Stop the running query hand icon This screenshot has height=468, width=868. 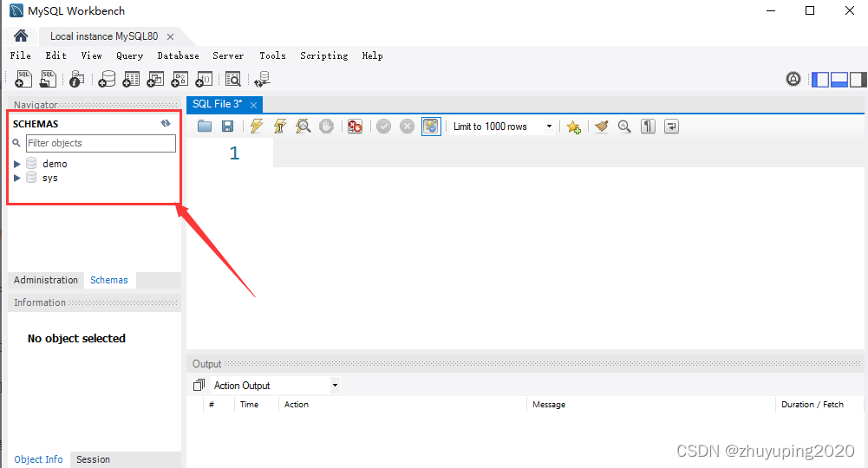click(x=327, y=127)
